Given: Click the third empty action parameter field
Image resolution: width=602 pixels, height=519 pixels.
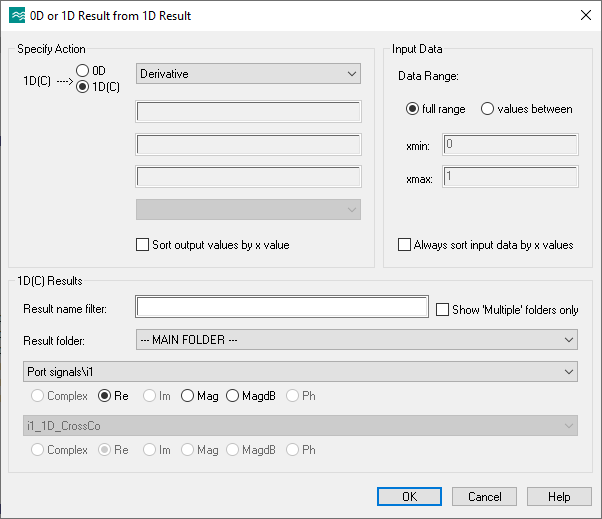Looking at the screenshot, I should pos(248,177).
